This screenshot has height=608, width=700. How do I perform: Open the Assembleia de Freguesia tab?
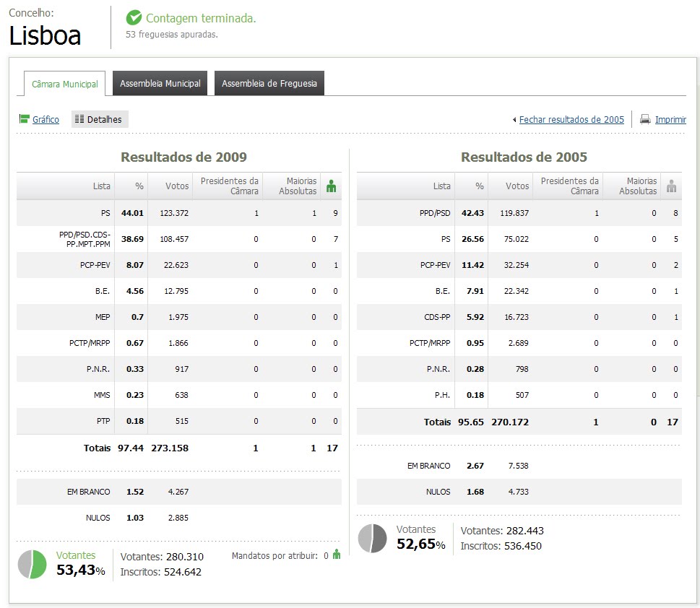coord(269,84)
